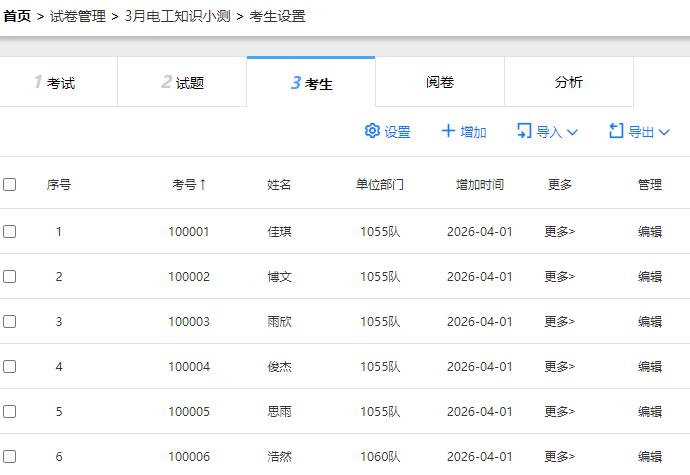Click the name 博文
The width and height of the screenshot is (690, 475).
pyautogui.click(x=279, y=276)
